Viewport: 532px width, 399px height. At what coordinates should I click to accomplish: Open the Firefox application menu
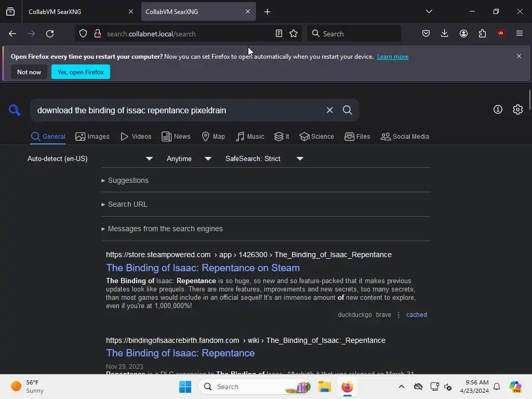coord(520,33)
